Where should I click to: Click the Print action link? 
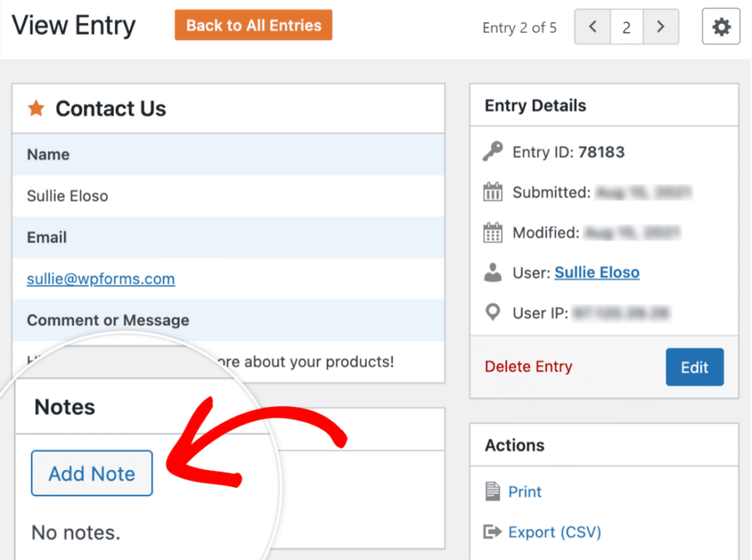[524, 492]
